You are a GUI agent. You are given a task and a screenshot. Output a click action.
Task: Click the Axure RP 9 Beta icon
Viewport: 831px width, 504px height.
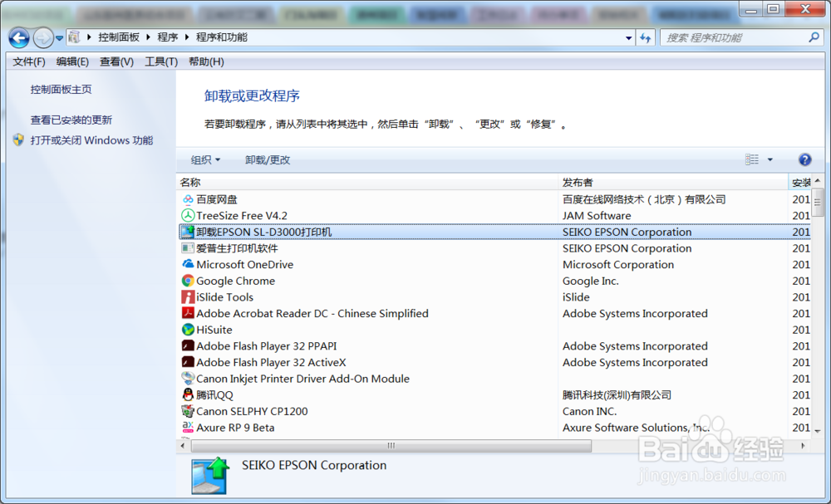tap(188, 428)
